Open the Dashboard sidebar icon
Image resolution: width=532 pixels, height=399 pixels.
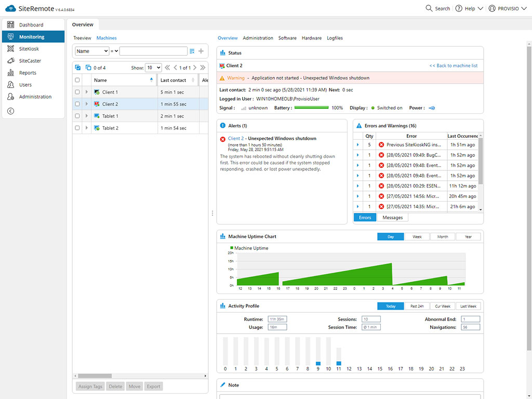(x=10, y=24)
